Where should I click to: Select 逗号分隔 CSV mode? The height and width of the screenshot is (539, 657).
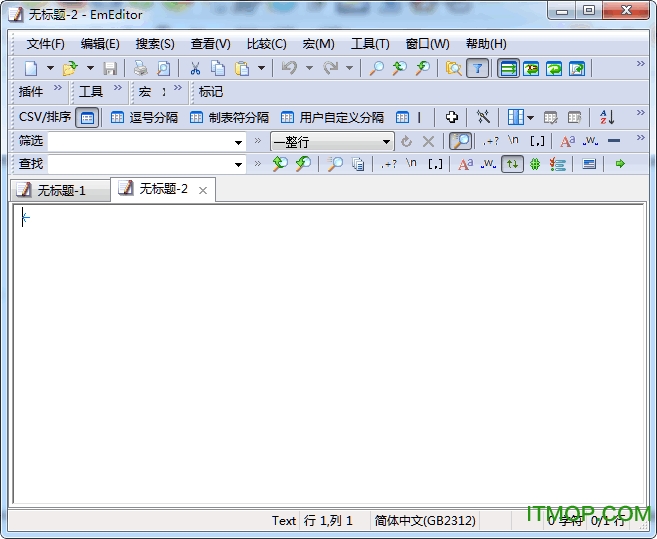pyautogui.click(x=144, y=117)
